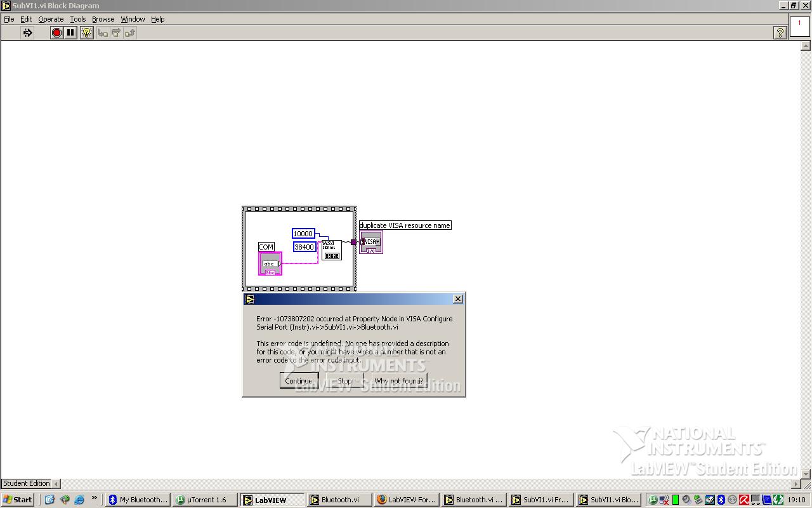Click the system clock showing 19:10
The width and height of the screenshot is (812, 508).
click(797, 500)
